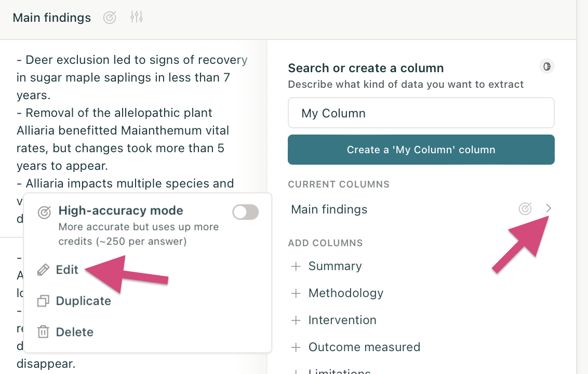Select Edit from the context menu

click(67, 270)
